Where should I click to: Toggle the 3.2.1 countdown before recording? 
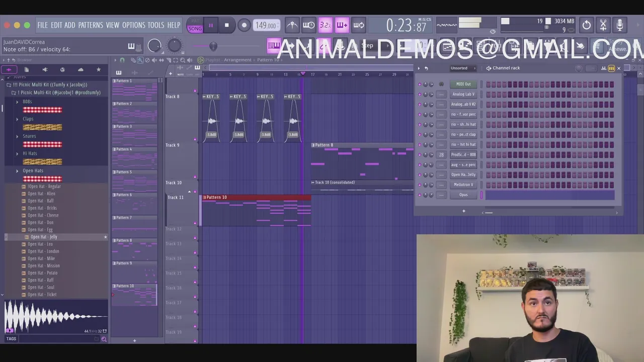[325, 25]
